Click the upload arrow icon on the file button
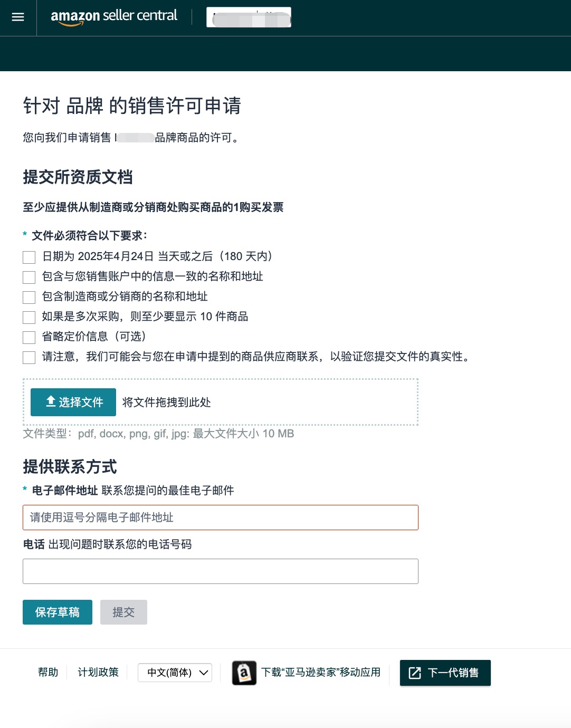The height and width of the screenshot is (728, 571). [x=51, y=401]
